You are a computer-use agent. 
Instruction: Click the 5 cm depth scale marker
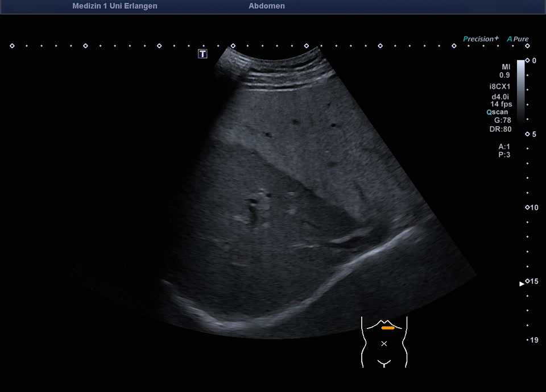(532, 135)
